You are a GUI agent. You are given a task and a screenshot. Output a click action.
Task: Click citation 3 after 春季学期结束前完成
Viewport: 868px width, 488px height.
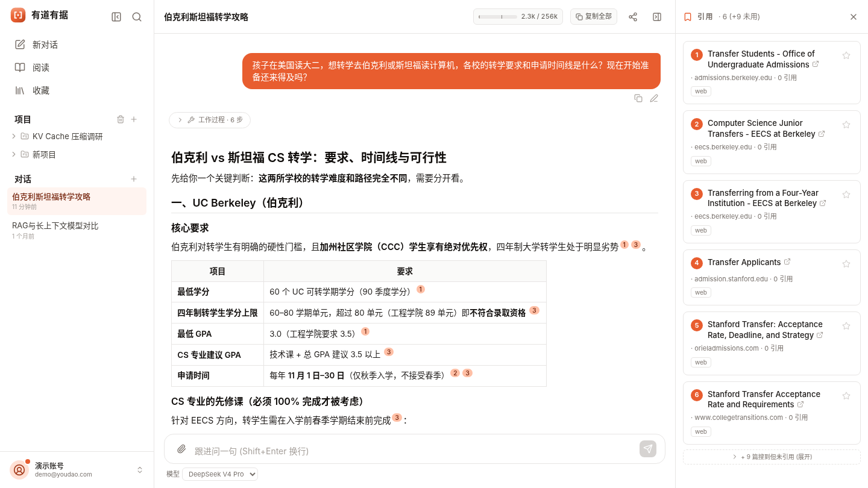coord(397,418)
